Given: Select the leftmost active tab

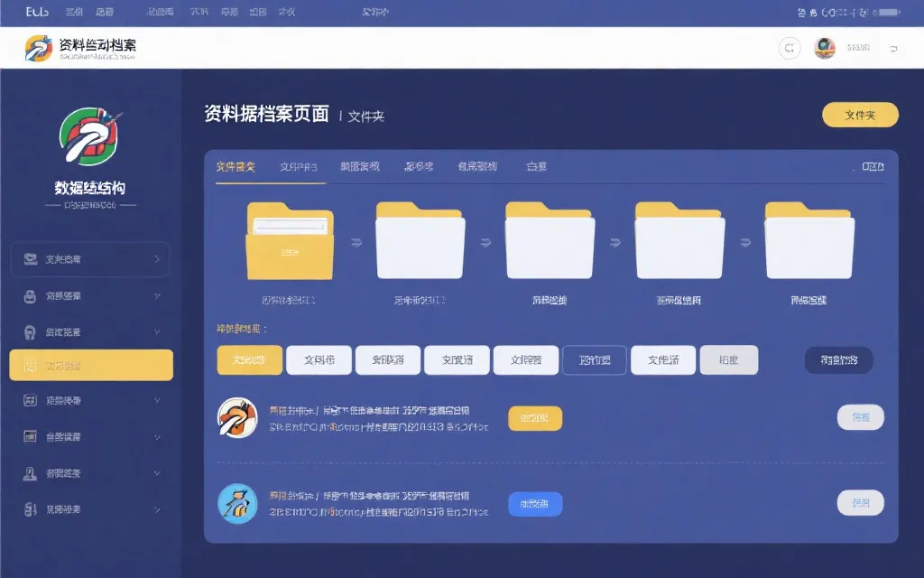Looking at the screenshot, I should pyautogui.click(x=236, y=166).
